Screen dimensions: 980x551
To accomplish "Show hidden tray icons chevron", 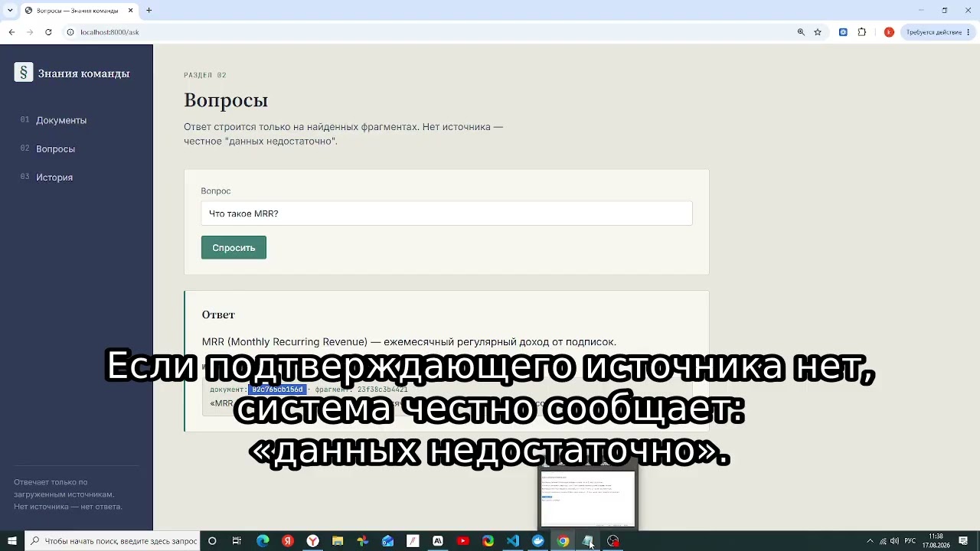I will pos(870,541).
